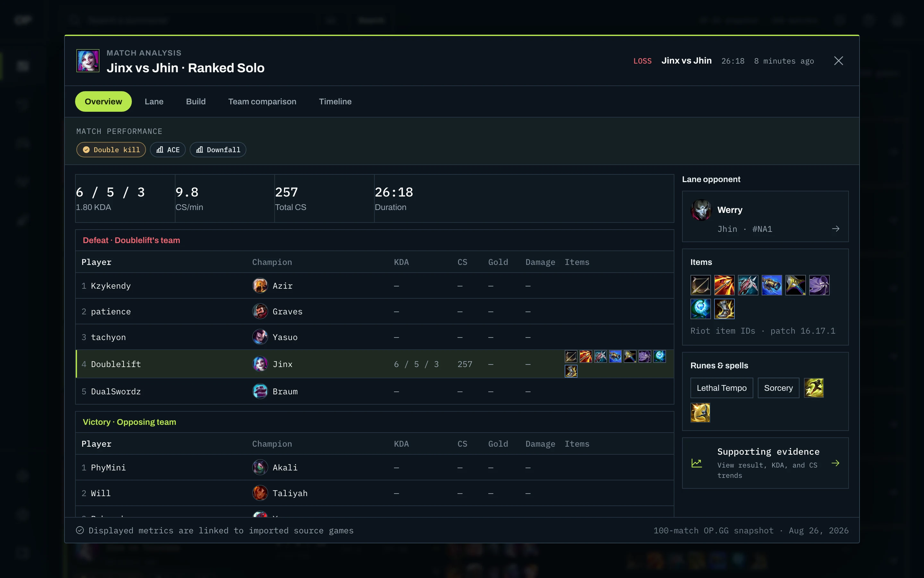Open the Build tab
This screenshot has width=924, height=578.
pyautogui.click(x=195, y=101)
